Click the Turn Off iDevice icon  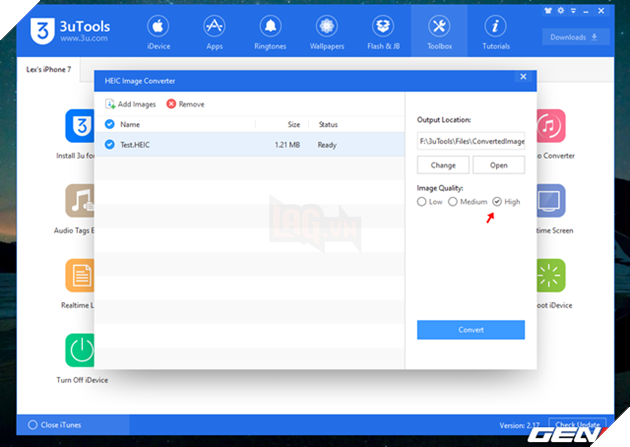click(80, 350)
